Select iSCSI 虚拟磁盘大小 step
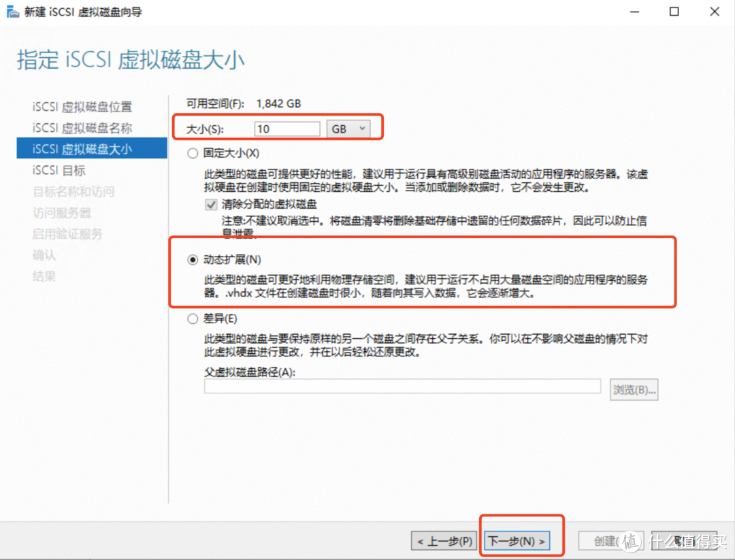The height and width of the screenshot is (560, 735). pyautogui.click(x=92, y=148)
